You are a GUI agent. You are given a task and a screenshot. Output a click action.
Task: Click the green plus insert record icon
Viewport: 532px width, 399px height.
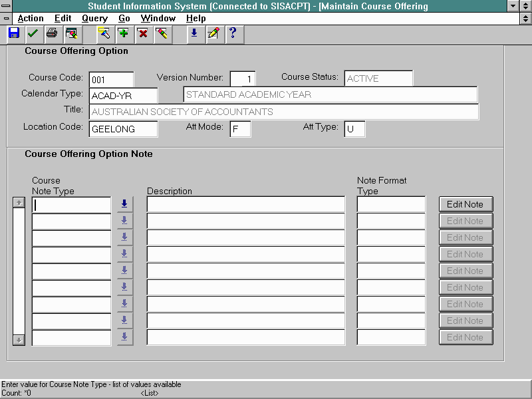(x=123, y=33)
